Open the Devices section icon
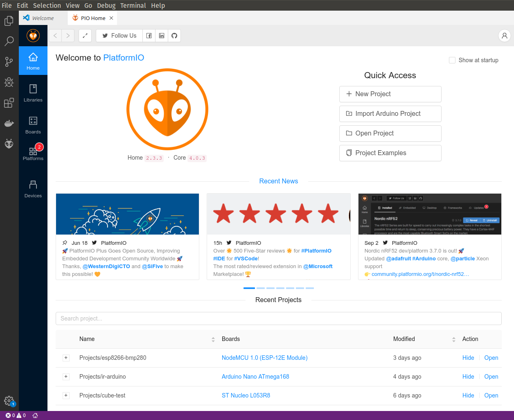Viewport: 514px width, 420px height. click(33, 189)
